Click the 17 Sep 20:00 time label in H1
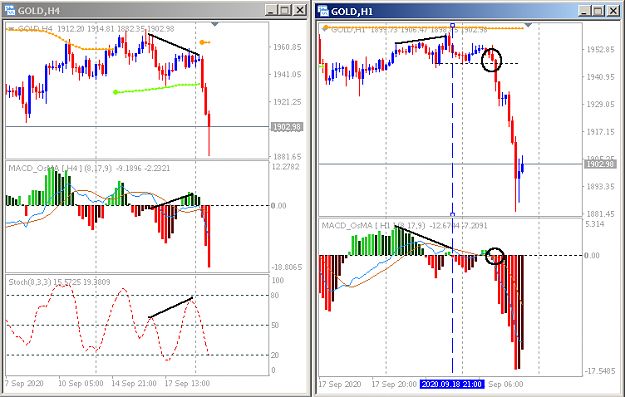Screen dimensions: 625x397 (x=394, y=384)
